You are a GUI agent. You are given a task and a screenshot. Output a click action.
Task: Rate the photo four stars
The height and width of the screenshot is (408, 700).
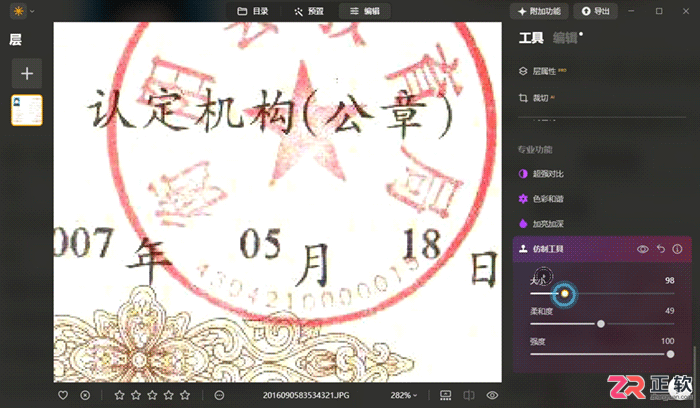[x=168, y=395]
